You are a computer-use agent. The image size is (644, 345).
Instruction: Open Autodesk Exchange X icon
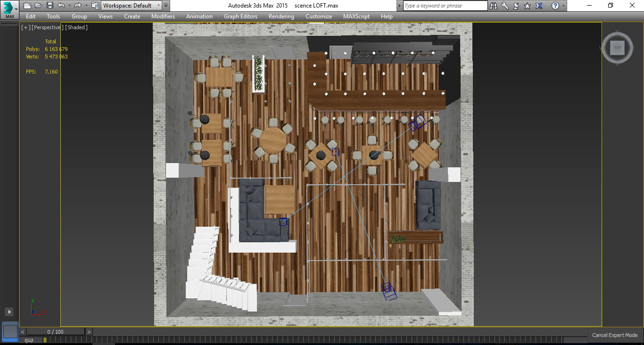(538, 6)
